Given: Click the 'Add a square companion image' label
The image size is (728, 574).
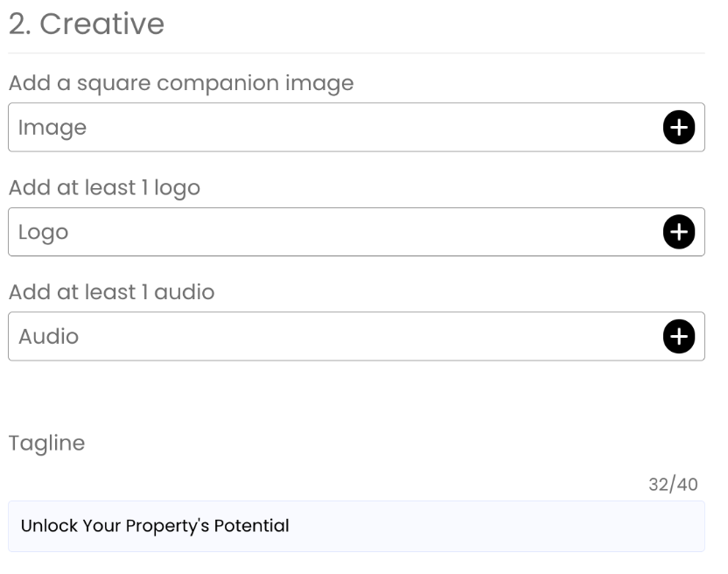Looking at the screenshot, I should coord(181,84).
